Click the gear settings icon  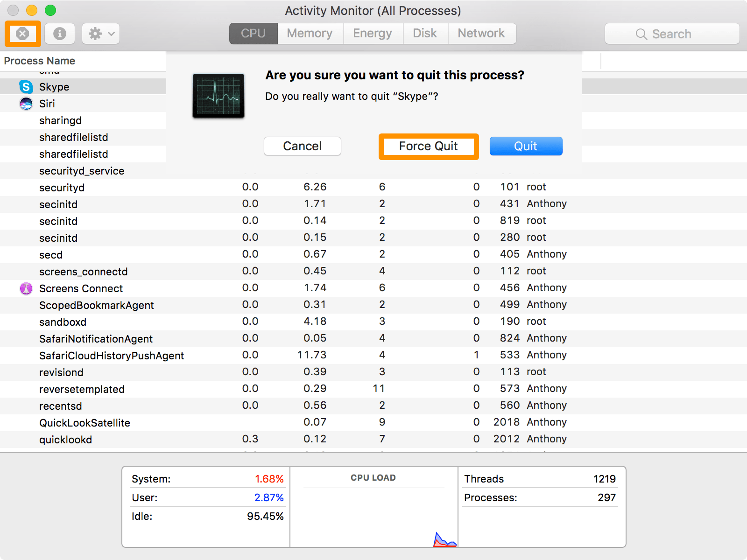pyautogui.click(x=96, y=34)
